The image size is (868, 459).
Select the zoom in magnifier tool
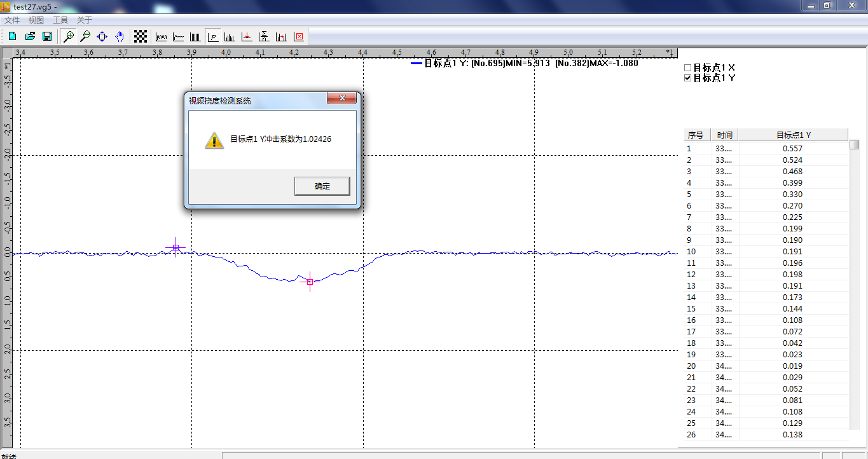click(x=69, y=36)
